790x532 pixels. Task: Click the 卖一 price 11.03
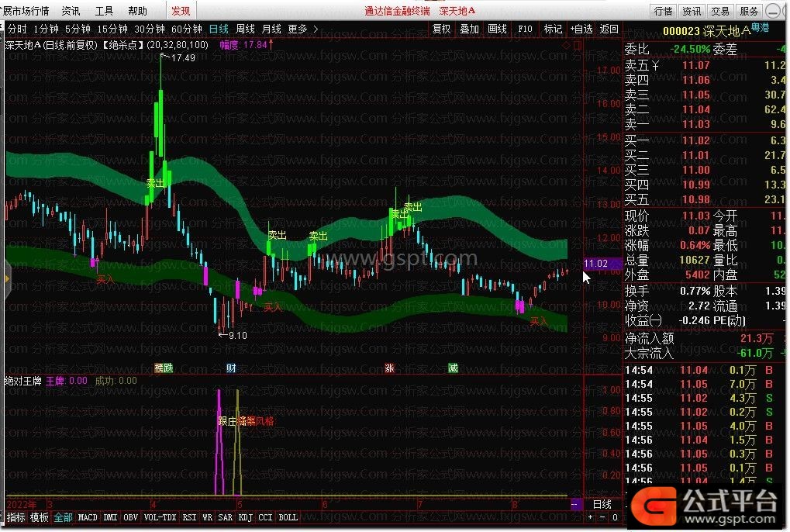(x=695, y=124)
